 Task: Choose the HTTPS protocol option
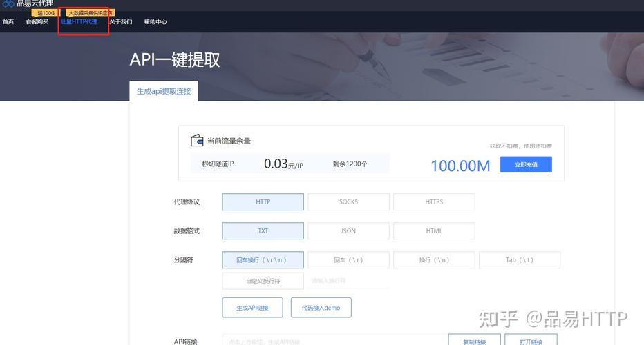(x=434, y=202)
